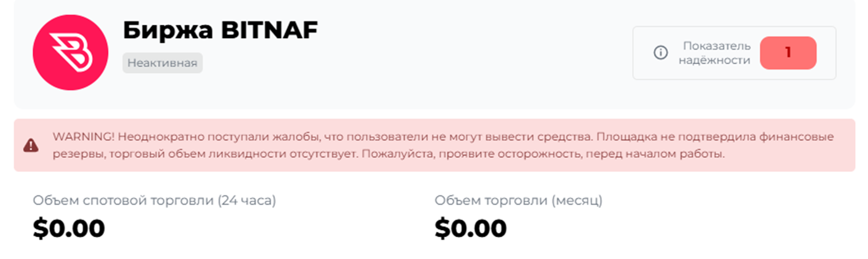Click the monthly volume $0.00 value
This screenshot has height=259, width=868.
point(470,229)
